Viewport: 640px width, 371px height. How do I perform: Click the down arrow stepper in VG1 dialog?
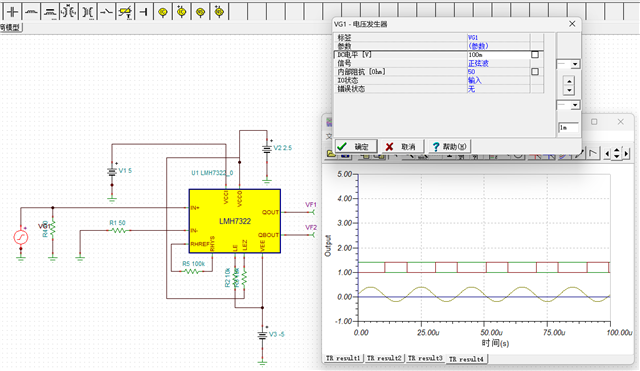point(569,90)
